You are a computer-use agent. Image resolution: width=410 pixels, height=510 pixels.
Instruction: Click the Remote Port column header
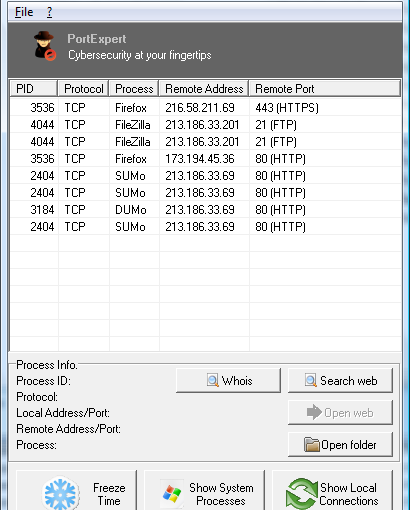(325, 89)
